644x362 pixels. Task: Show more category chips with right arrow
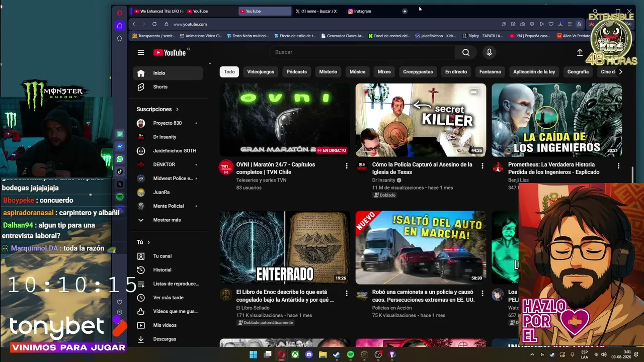[620, 72]
